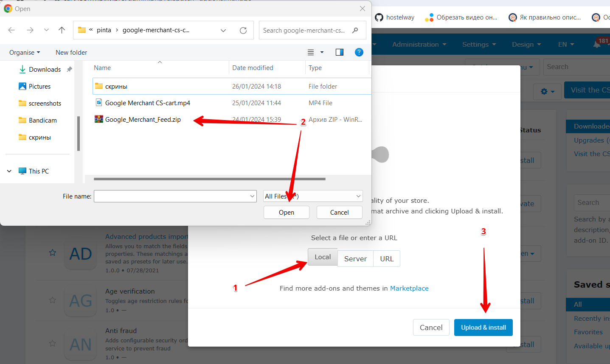Open the Advanced products import add-on

pos(146,237)
